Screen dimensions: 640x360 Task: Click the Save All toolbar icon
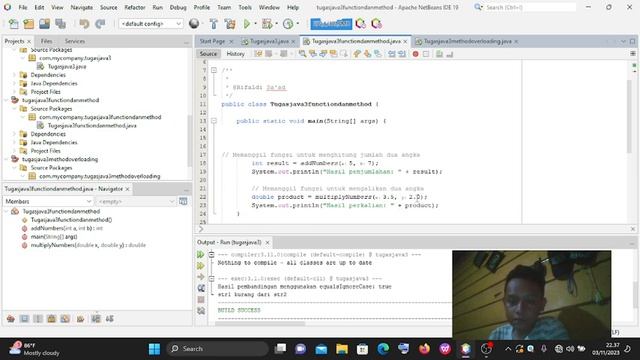(60, 24)
